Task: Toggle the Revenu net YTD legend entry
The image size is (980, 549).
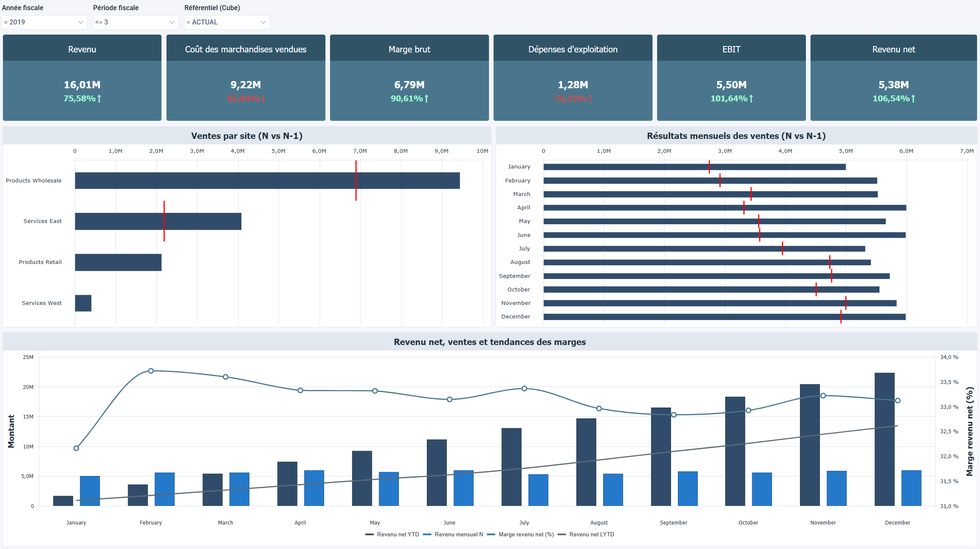Action: [x=392, y=534]
